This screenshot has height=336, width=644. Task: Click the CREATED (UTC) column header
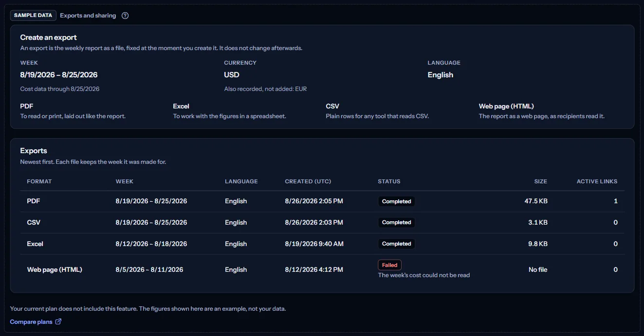308,181
